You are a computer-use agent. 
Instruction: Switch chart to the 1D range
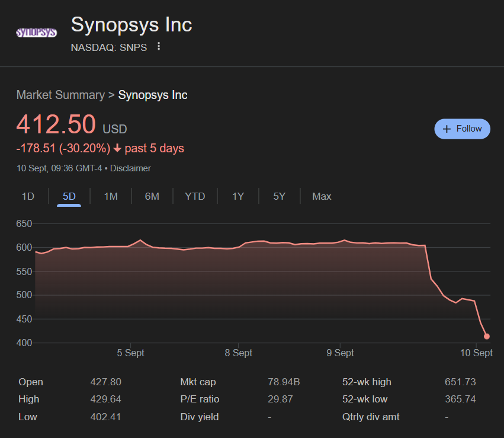28,196
